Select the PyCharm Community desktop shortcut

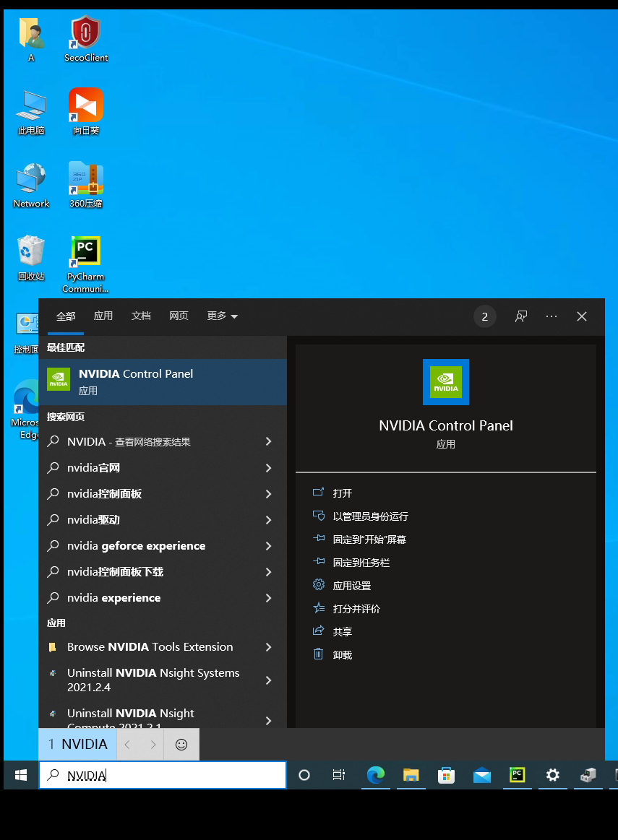tap(86, 264)
